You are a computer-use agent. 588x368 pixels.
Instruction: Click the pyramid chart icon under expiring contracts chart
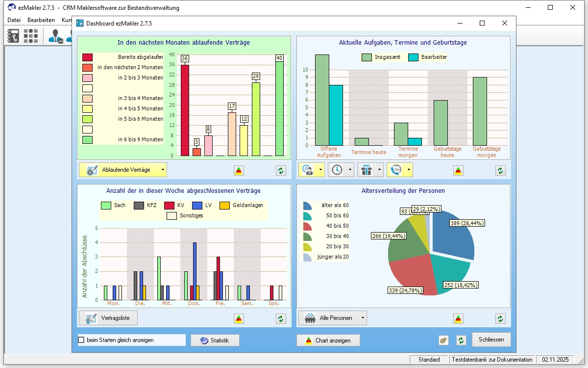239,170
